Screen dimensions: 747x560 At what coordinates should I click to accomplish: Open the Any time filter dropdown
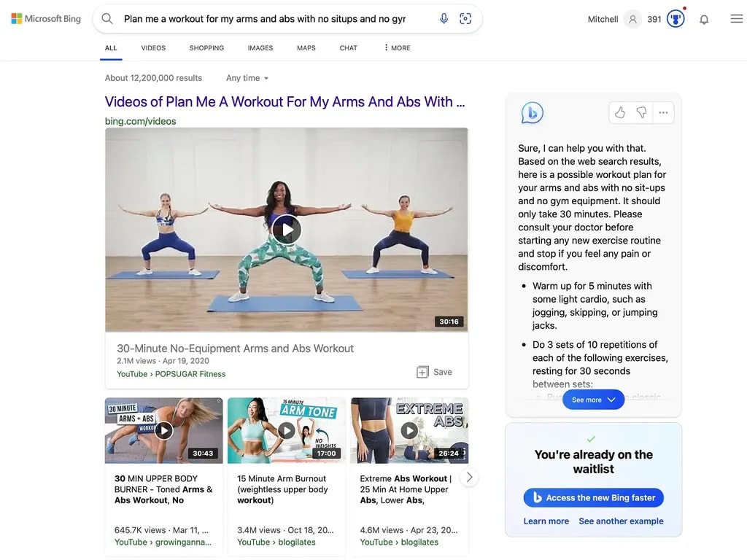(247, 78)
